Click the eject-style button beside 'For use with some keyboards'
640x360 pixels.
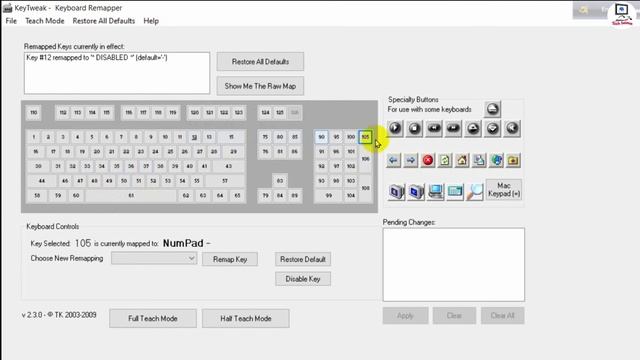(493, 109)
